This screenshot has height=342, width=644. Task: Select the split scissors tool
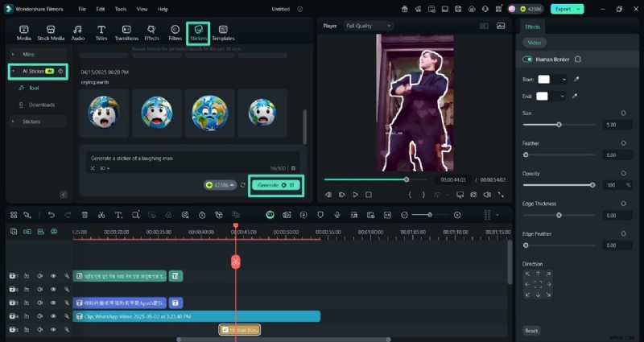coord(101,215)
